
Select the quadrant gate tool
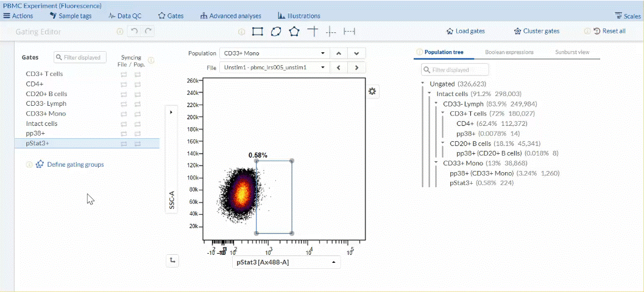pos(313,31)
